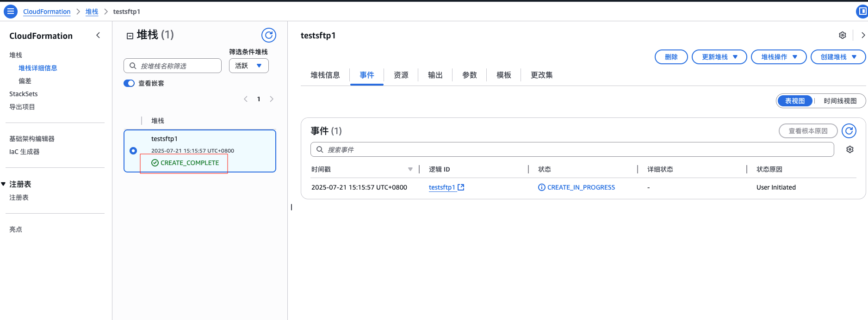Follow the CloudFormation breadcrumb link
Image resolution: width=868 pixels, height=320 pixels.
click(47, 12)
